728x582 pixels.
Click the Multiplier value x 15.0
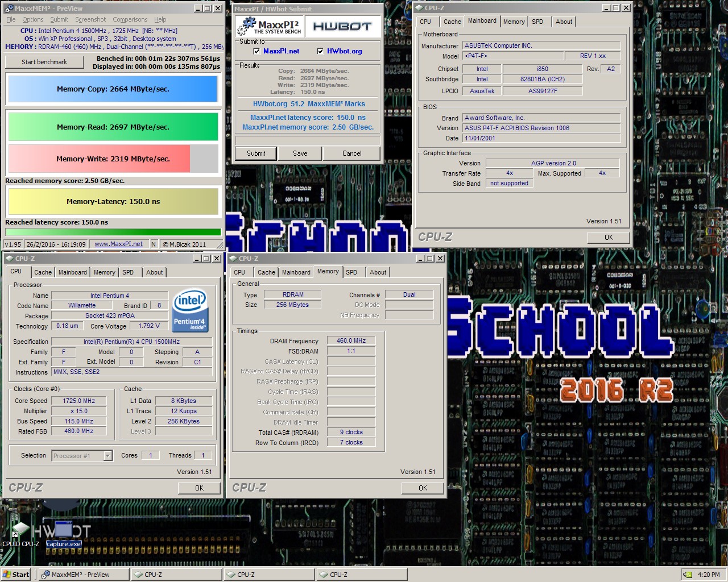pos(79,411)
